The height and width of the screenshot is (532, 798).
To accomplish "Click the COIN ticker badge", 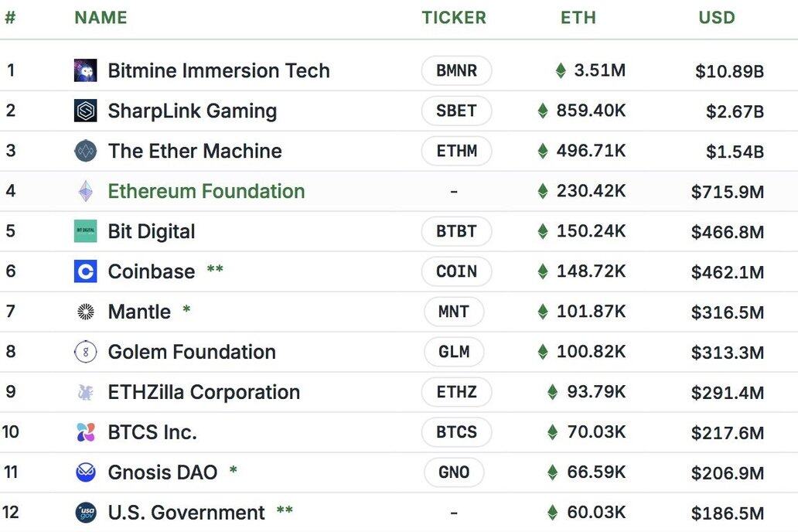I will (456, 271).
